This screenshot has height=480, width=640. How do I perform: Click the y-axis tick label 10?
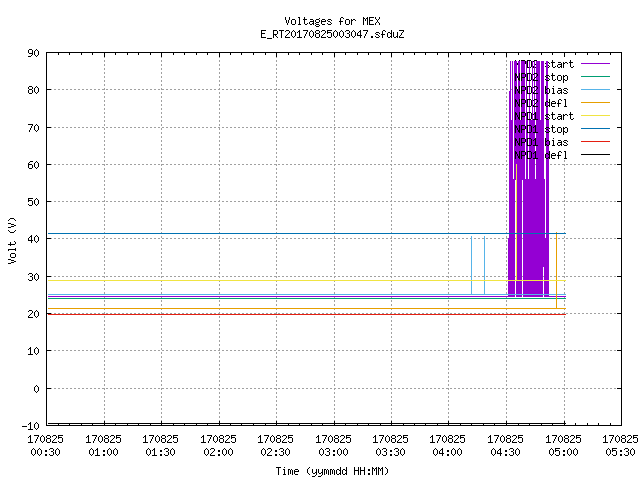33,351
